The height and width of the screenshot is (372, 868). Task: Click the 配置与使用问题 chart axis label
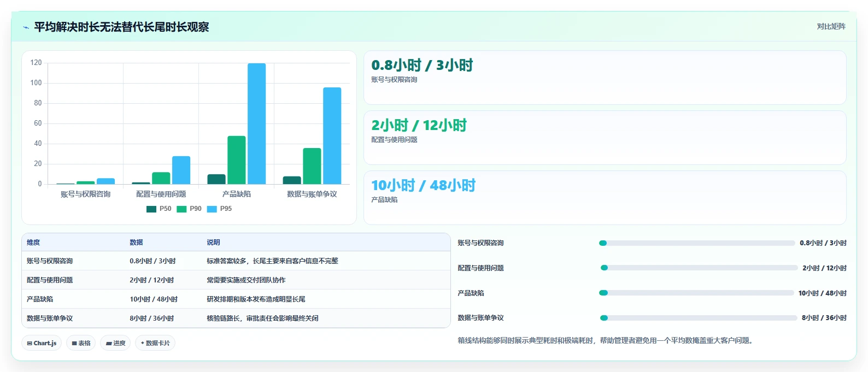[x=161, y=194]
